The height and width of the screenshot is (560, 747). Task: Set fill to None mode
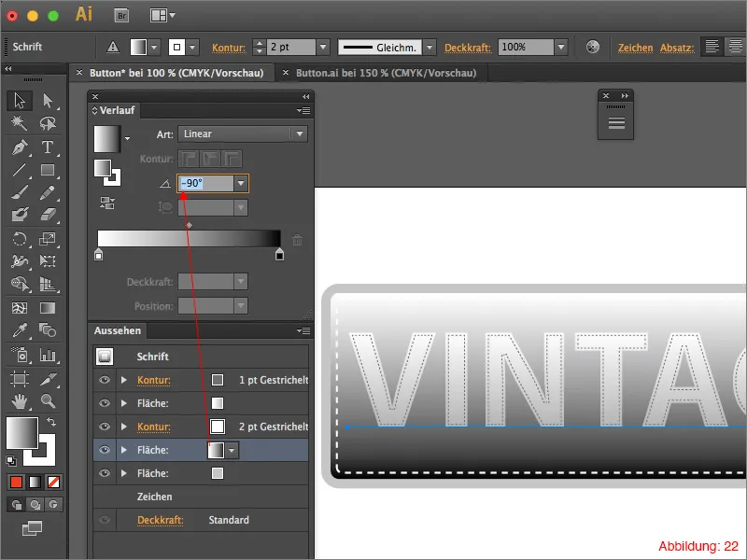pos(53,483)
